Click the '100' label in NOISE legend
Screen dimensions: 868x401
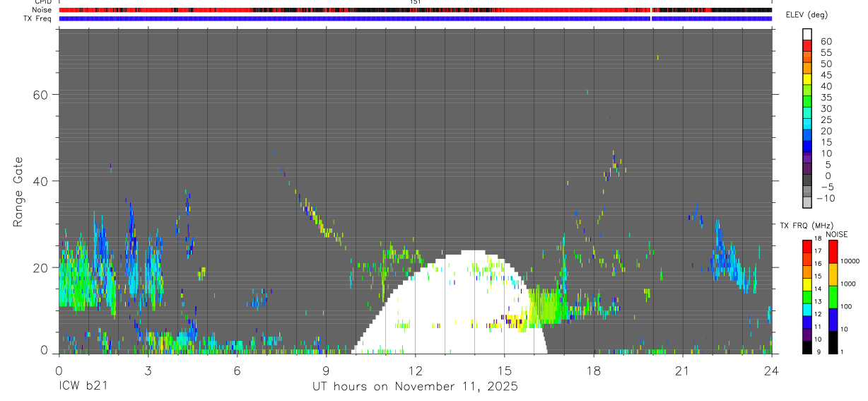tap(847, 307)
